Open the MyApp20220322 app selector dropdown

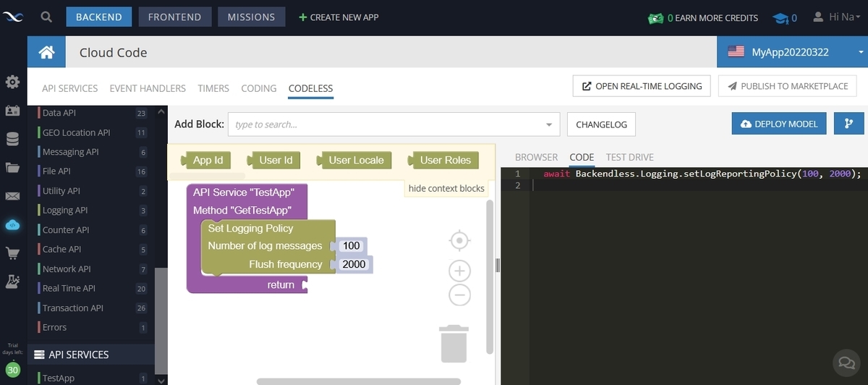click(x=793, y=52)
